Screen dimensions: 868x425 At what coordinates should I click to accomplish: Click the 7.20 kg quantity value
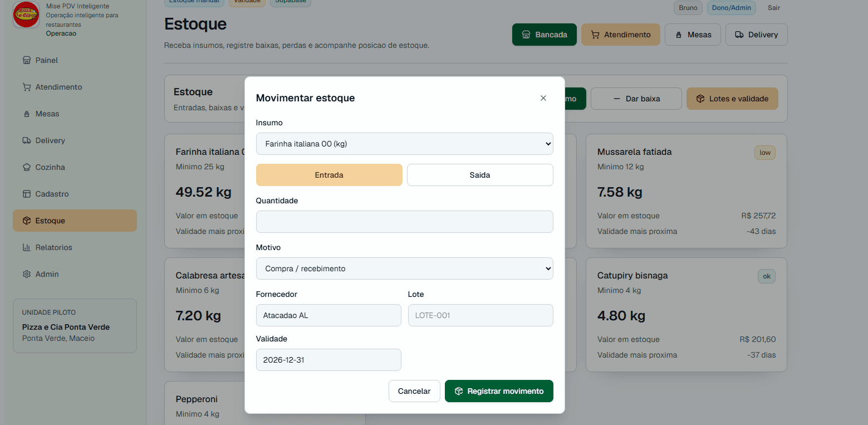198,316
